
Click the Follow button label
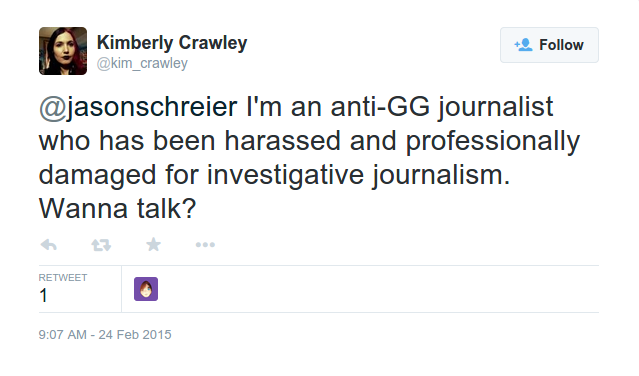(561, 45)
